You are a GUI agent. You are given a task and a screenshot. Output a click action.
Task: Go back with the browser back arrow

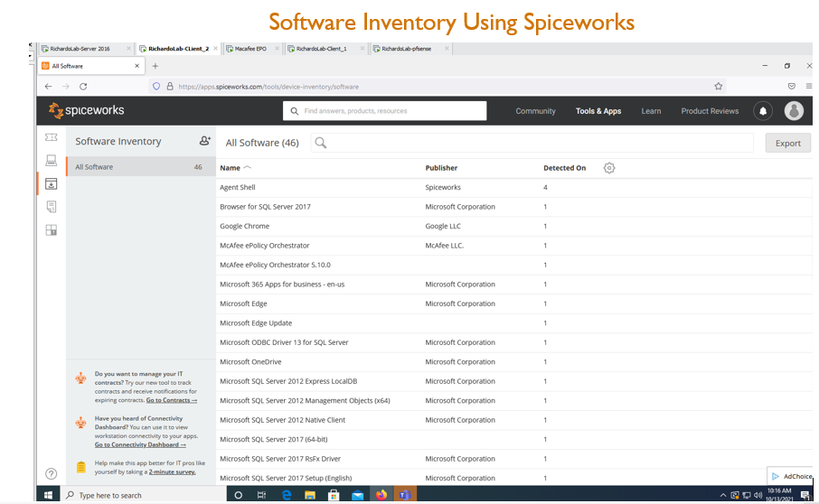click(x=48, y=87)
